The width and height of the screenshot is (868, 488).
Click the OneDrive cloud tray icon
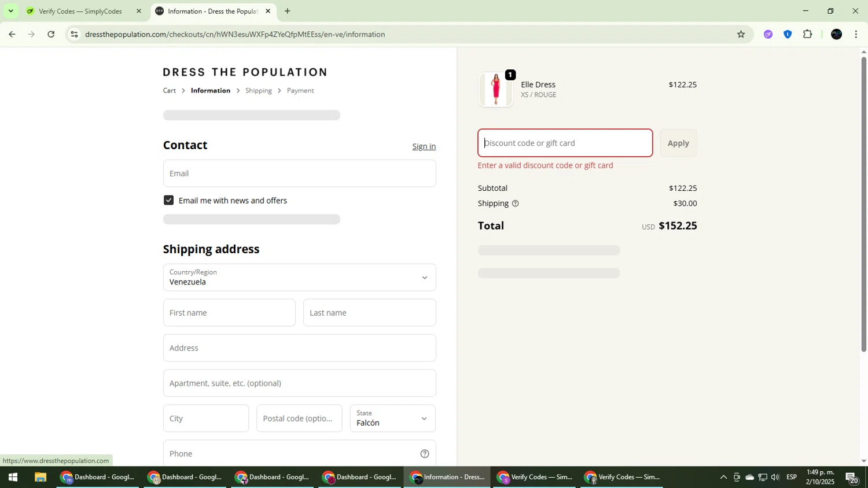pos(749,478)
